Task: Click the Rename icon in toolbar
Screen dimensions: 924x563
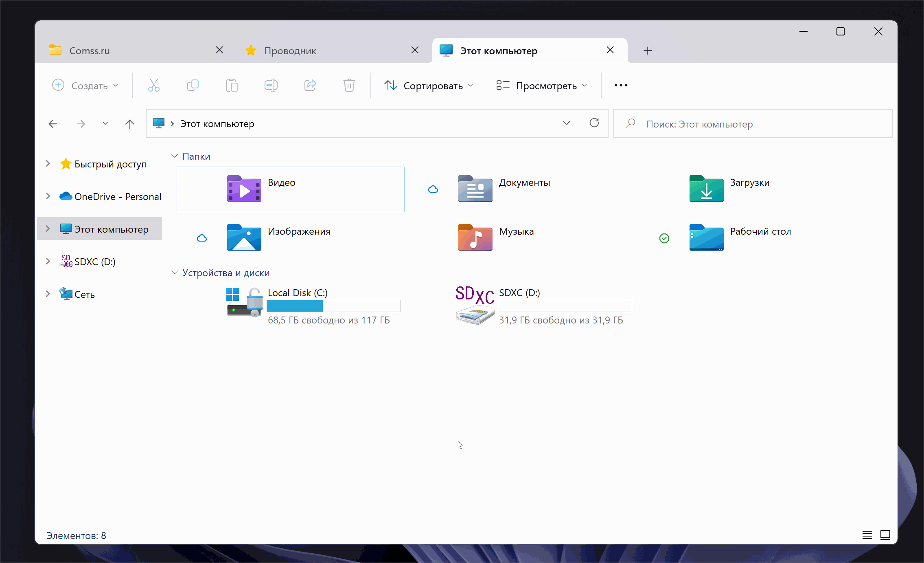Action: [271, 85]
